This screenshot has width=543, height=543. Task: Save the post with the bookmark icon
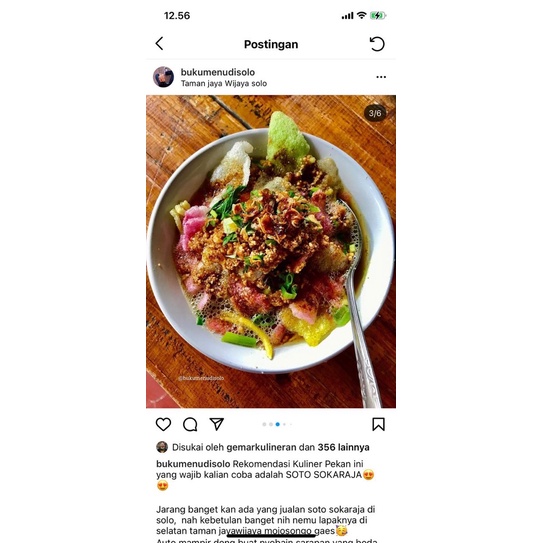click(378, 424)
